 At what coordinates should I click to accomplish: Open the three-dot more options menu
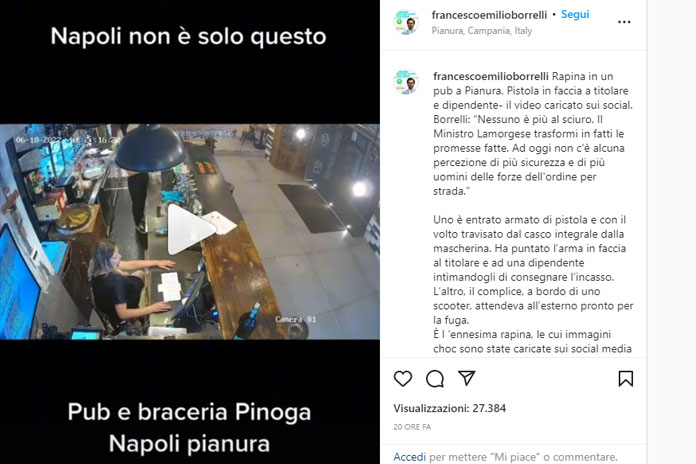(x=624, y=22)
